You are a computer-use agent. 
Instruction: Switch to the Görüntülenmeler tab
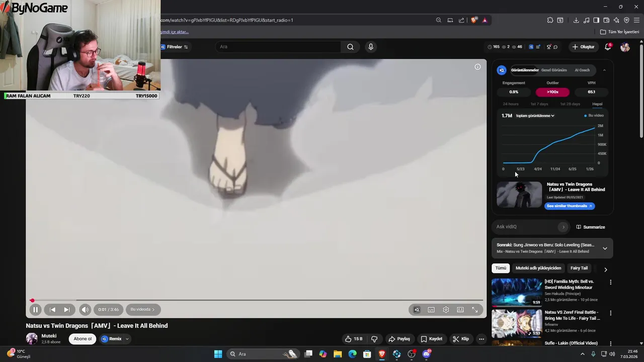pyautogui.click(x=525, y=70)
